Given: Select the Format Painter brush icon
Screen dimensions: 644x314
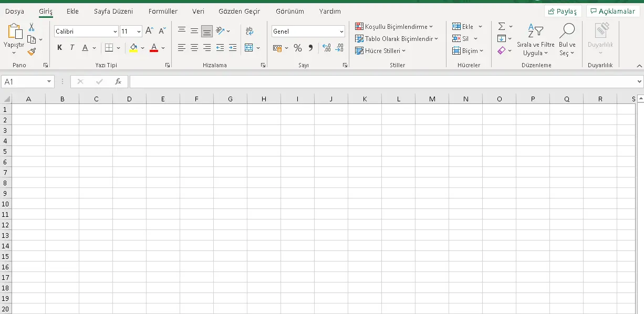Looking at the screenshot, I should pos(32,51).
